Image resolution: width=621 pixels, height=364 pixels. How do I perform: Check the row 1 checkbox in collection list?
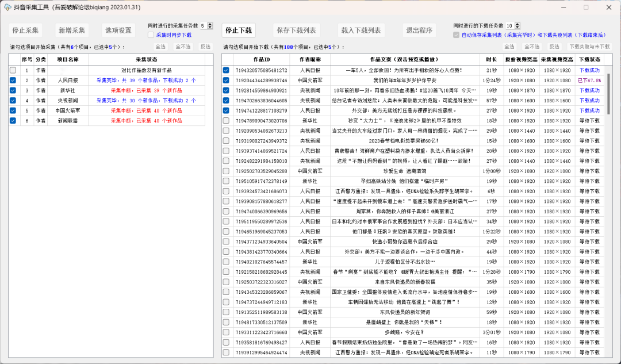[13, 70]
